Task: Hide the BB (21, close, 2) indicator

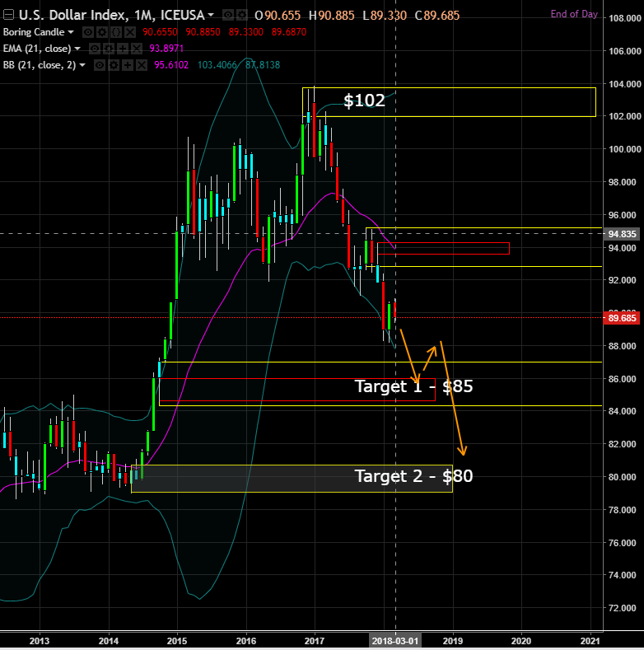Action: (100, 65)
